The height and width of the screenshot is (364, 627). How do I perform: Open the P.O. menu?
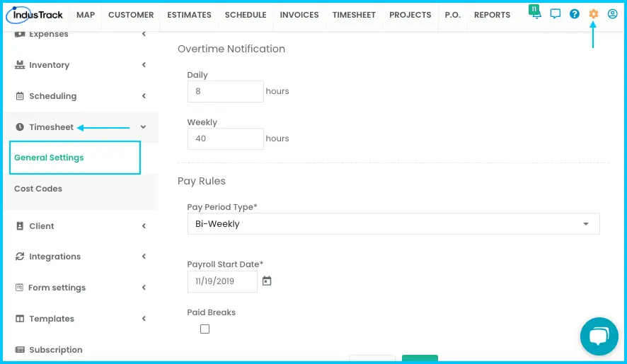coord(453,15)
